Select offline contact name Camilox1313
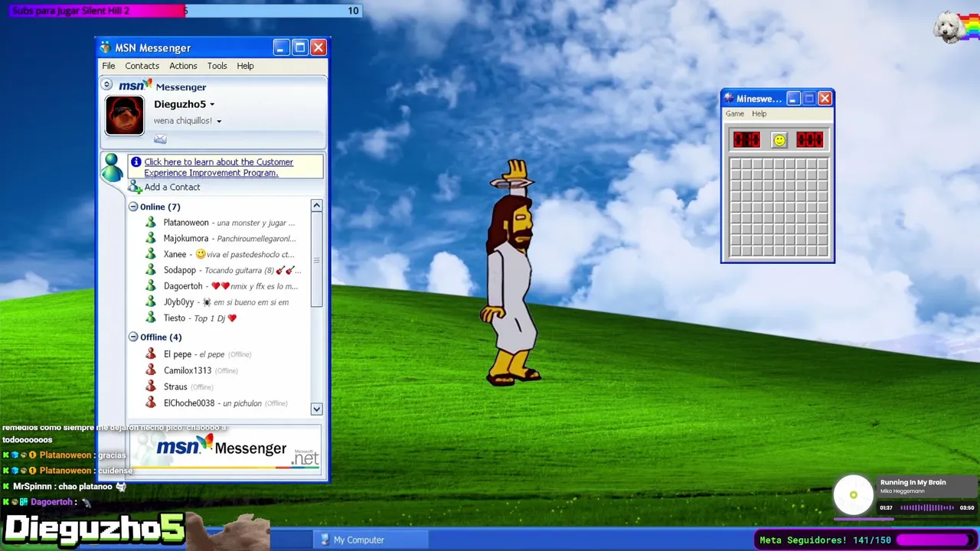The width and height of the screenshot is (980, 551). [188, 370]
